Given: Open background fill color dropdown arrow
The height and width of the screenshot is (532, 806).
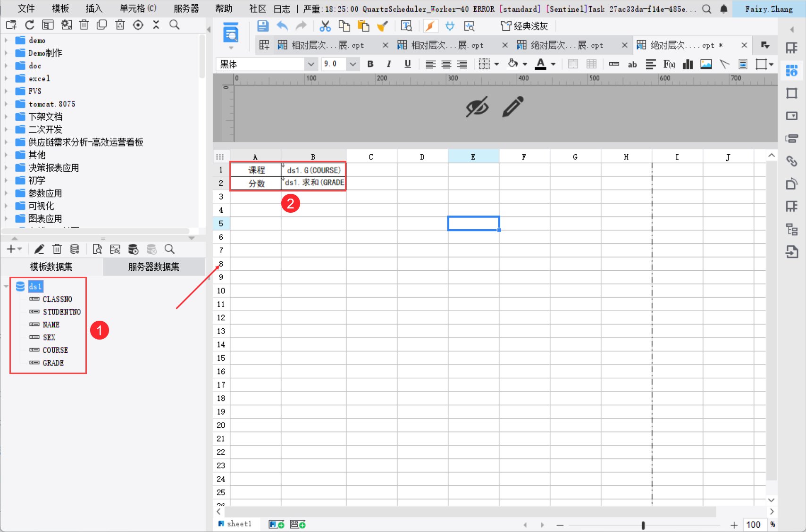Looking at the screenshot, I should click(525, 64).
